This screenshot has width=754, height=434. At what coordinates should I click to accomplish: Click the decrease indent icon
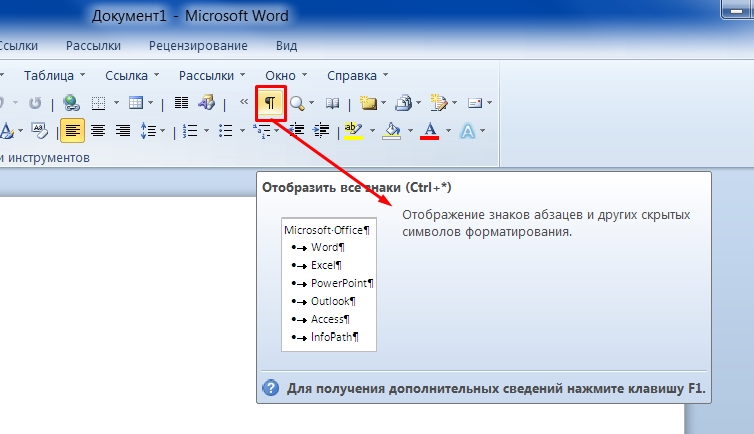coord(296,130)
